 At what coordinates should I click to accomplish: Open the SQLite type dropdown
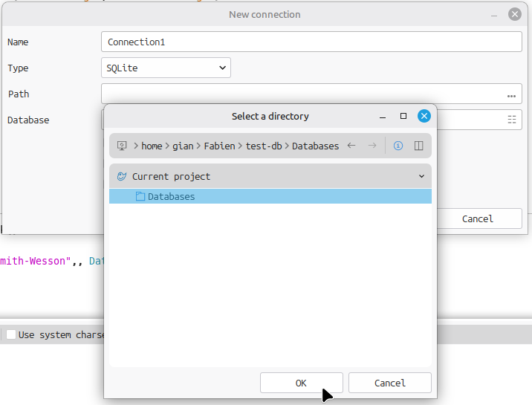166,68
